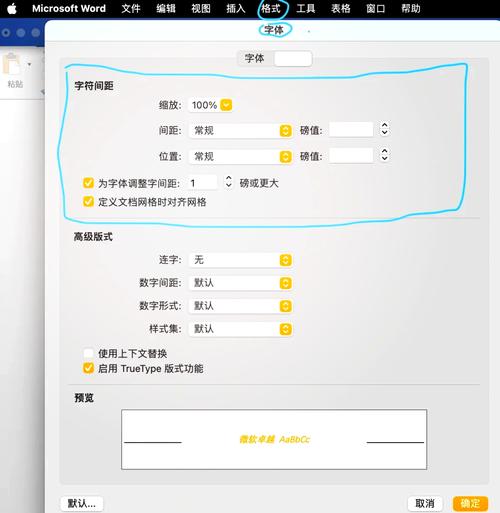500x513 pixels.
Task: Click the 默认... button
Action: tap(82, 503)
